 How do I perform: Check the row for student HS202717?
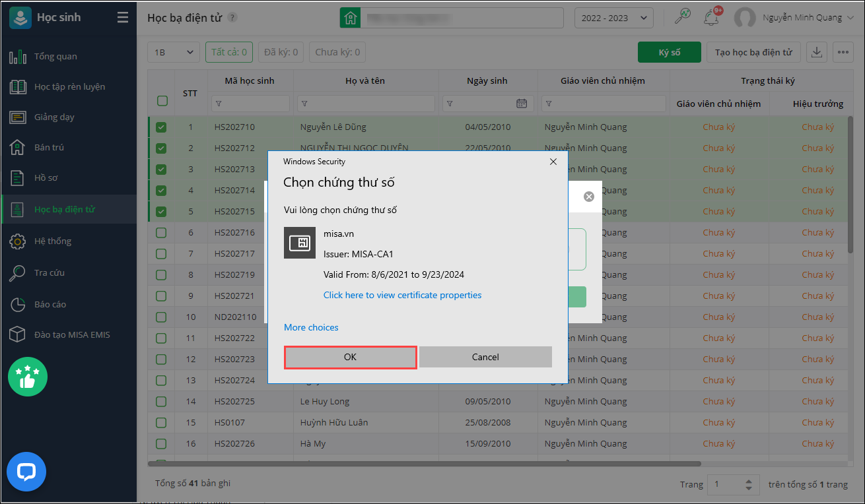pos(161,254)
